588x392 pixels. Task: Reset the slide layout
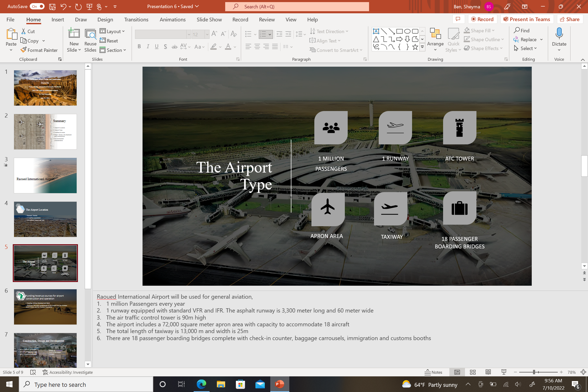pos(109,41)
